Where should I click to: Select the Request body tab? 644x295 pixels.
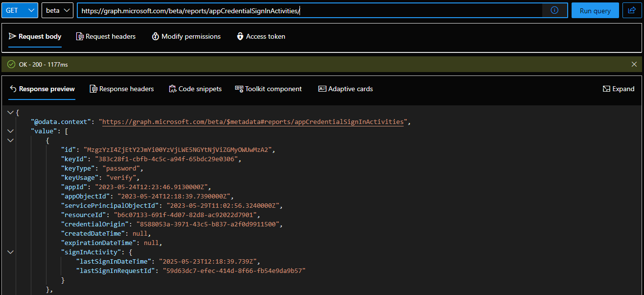click(x=35, y=36)
